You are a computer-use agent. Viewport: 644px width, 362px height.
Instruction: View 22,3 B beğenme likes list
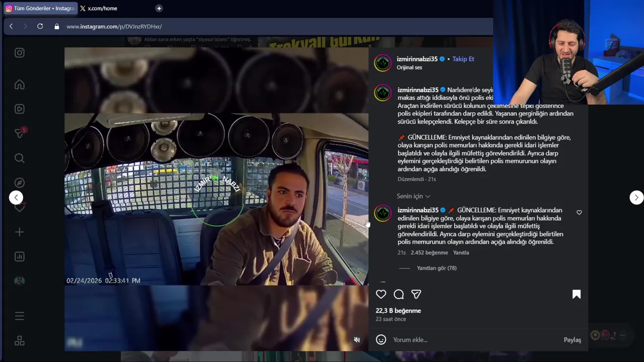coord(398,311)
